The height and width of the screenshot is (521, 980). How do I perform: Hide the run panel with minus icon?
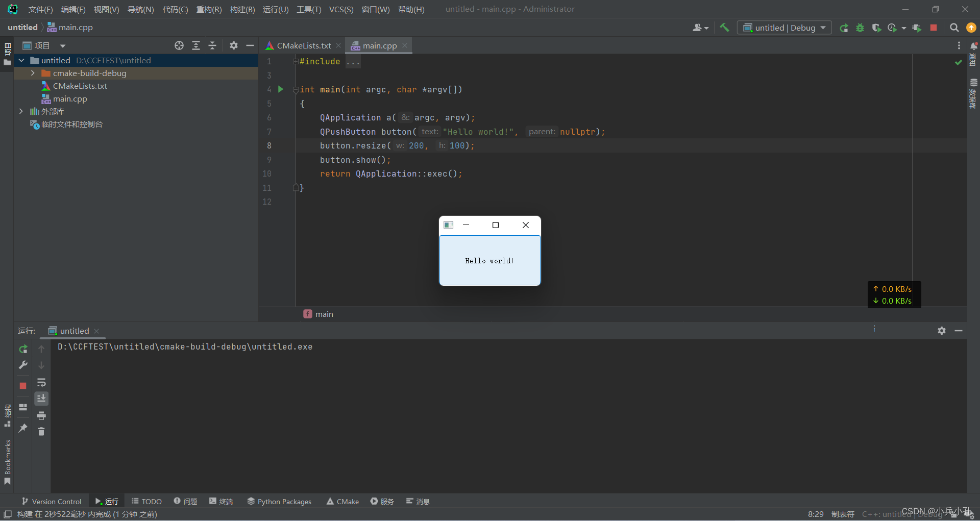959,331
